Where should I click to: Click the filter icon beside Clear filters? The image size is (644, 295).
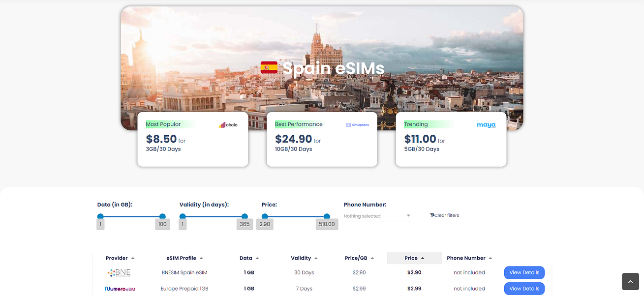coord(432,215)
